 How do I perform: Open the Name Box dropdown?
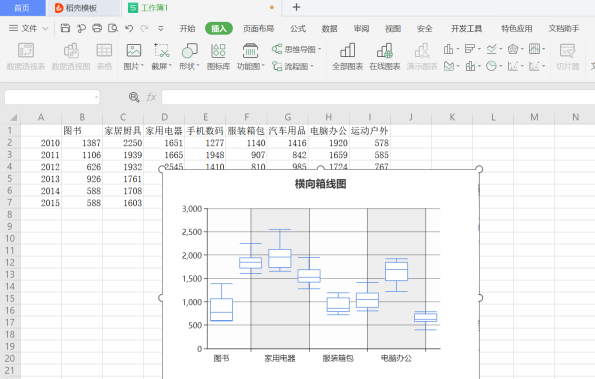point(96,98)
